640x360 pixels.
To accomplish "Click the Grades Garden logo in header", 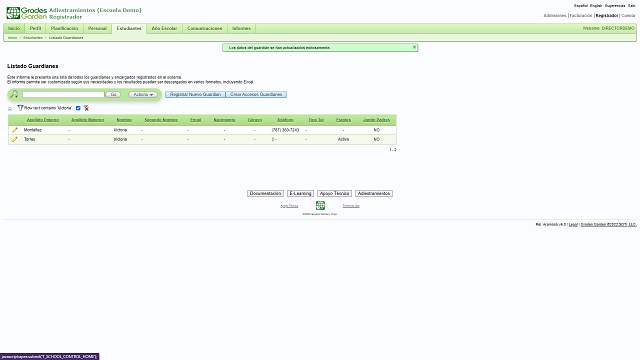I will coord(27,13).
